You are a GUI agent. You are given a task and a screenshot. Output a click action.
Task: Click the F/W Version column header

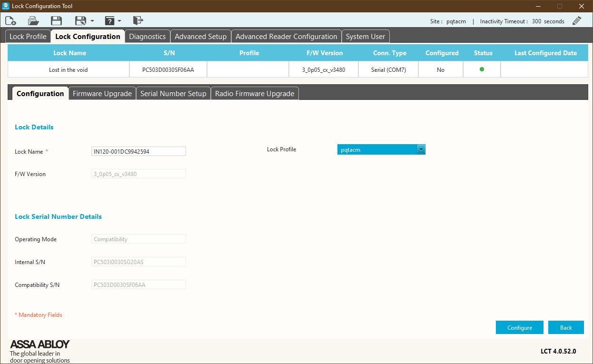pos(325,53)
